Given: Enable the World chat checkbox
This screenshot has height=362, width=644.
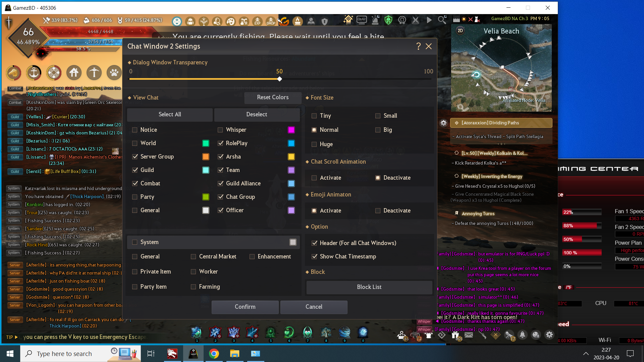Looking at the screenshot, I should point(135,143).
